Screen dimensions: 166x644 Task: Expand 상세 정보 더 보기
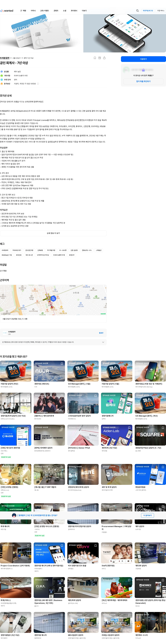53,233
